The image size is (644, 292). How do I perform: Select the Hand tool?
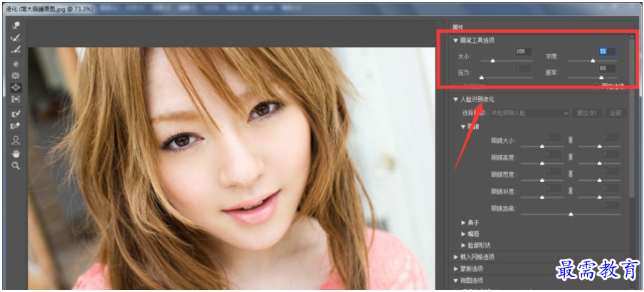[x=16, y=154]
